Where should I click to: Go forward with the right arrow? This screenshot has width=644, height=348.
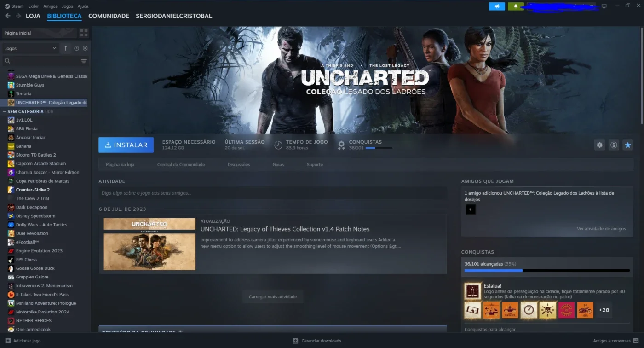coord(18,16)
